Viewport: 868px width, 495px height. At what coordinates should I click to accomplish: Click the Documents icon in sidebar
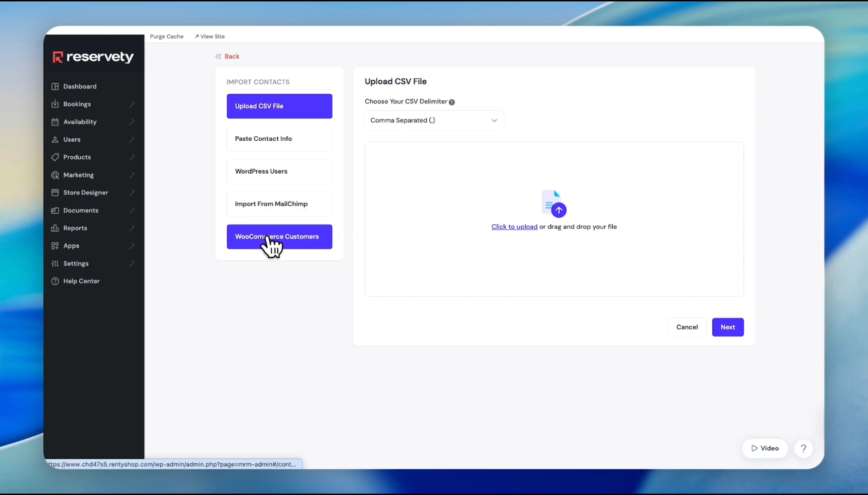point(55,210)
